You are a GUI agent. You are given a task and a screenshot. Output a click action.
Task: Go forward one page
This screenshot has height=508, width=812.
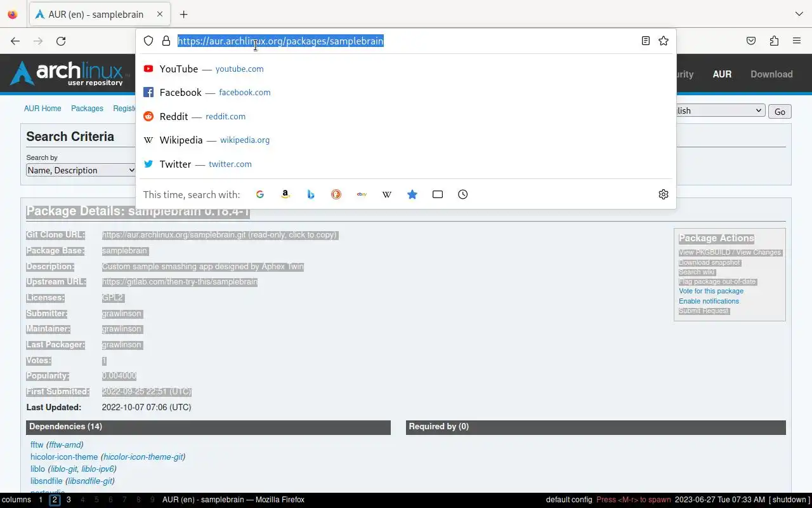click(x=38, y=41)
